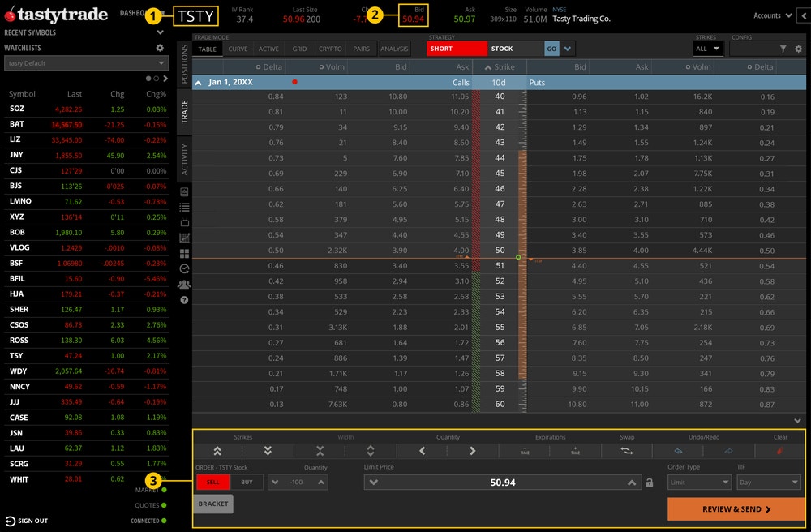Select the ROSS row in the watchlist
Image resolution: width=811 pixels, height=532 pixels.
(87, 340)
